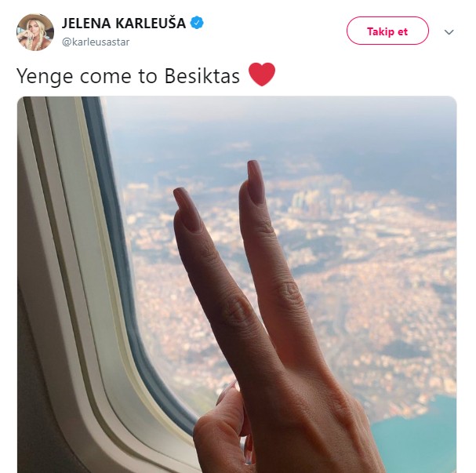Follow the account with Takip et
Screen dimensions: 476x473
(387, 31)
